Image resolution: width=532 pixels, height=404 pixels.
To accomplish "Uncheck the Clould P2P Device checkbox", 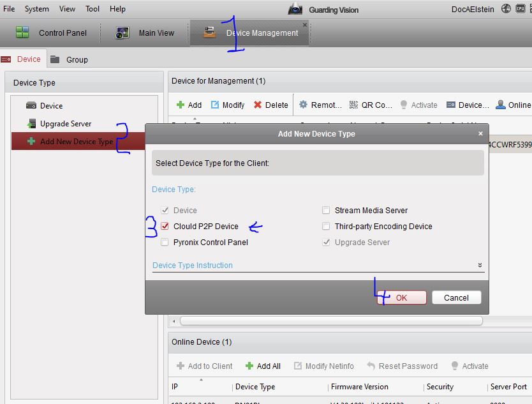I will (165, 226).
